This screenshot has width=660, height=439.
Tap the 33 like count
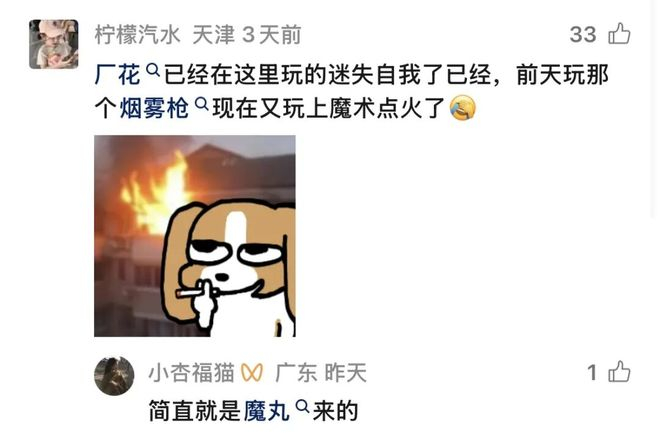(x=583, y=34)
